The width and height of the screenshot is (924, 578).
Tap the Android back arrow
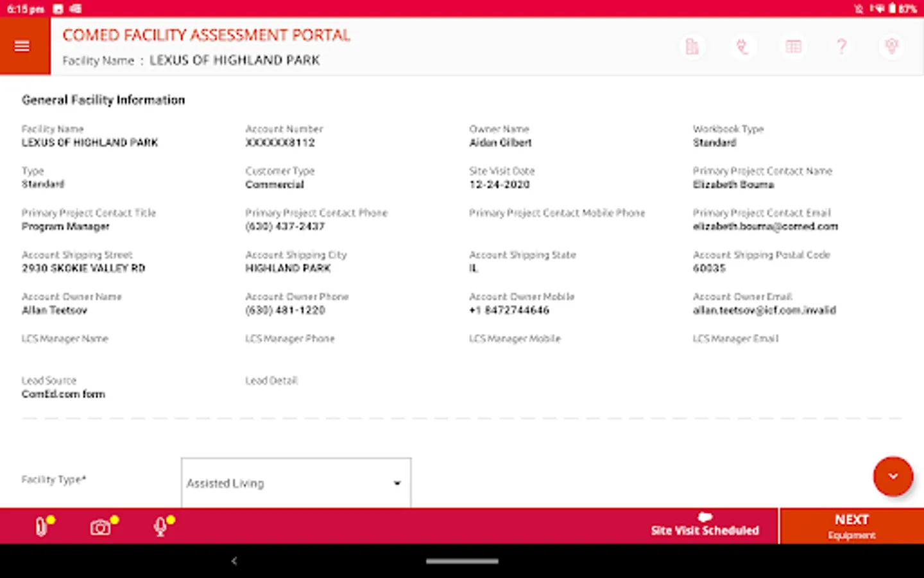[x=234, y=561]
